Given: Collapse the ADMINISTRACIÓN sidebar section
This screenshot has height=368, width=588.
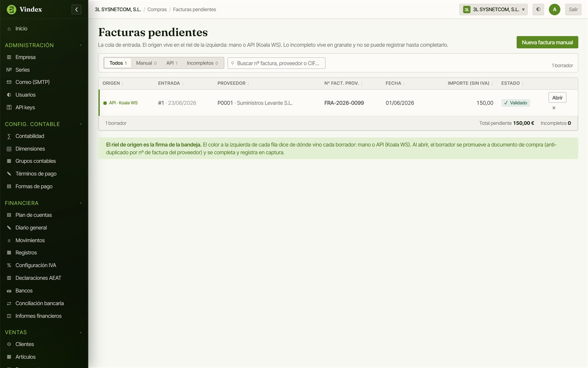Looking at the screenshot, I should (x=44, y=45).
